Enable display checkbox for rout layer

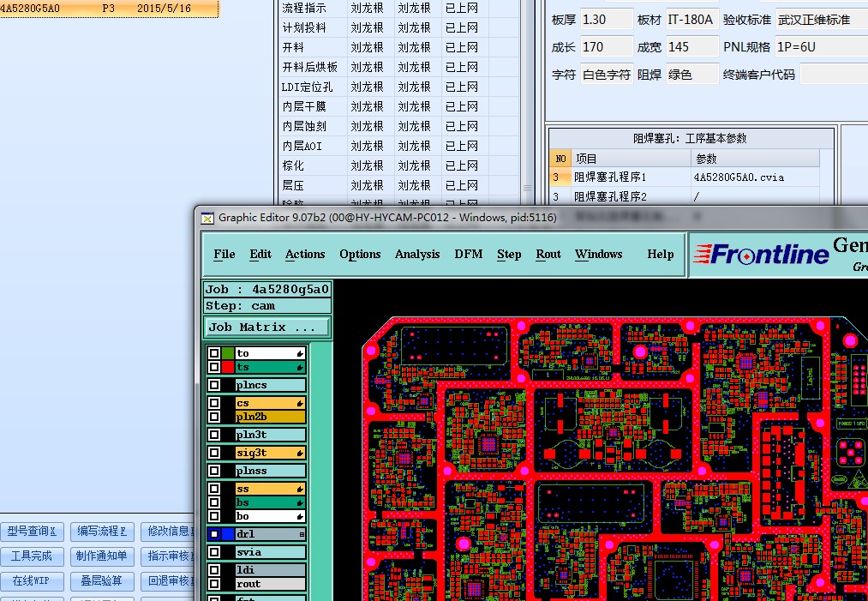click(214, 584)
